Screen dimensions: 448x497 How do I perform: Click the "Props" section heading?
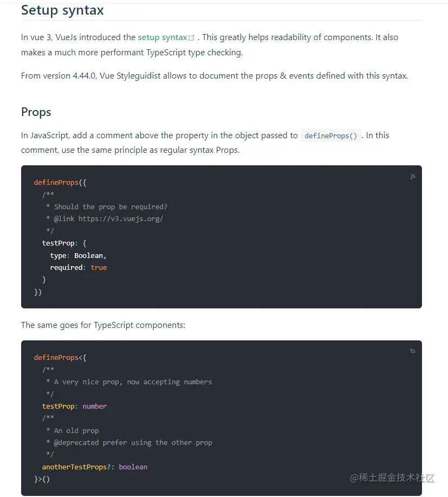[x=36, y=112]
